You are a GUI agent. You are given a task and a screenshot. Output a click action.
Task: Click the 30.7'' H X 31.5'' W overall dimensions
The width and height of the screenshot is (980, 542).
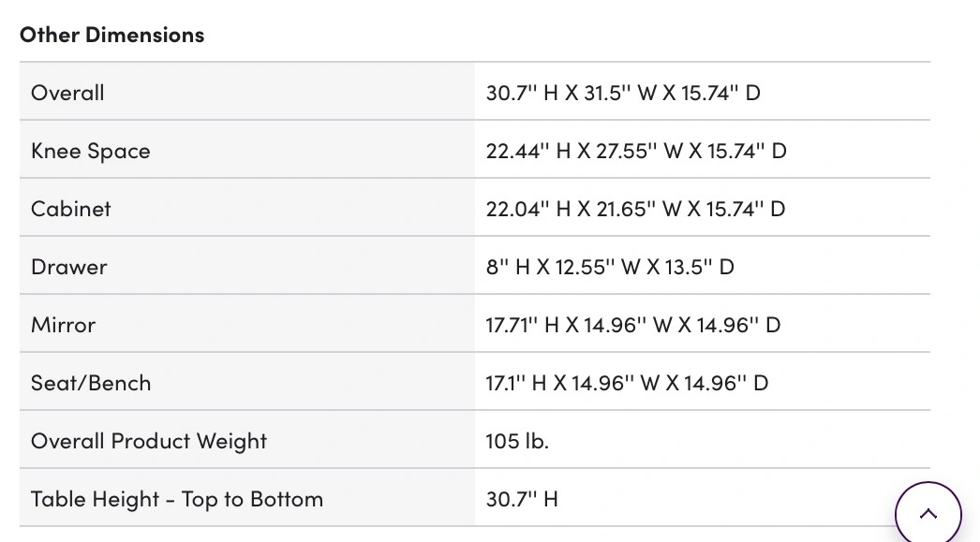point(623,93)
